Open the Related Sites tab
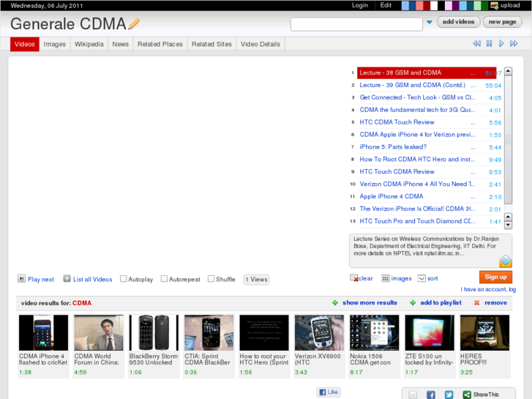This screenshot has width=532, height=399. tap(211, 44)
